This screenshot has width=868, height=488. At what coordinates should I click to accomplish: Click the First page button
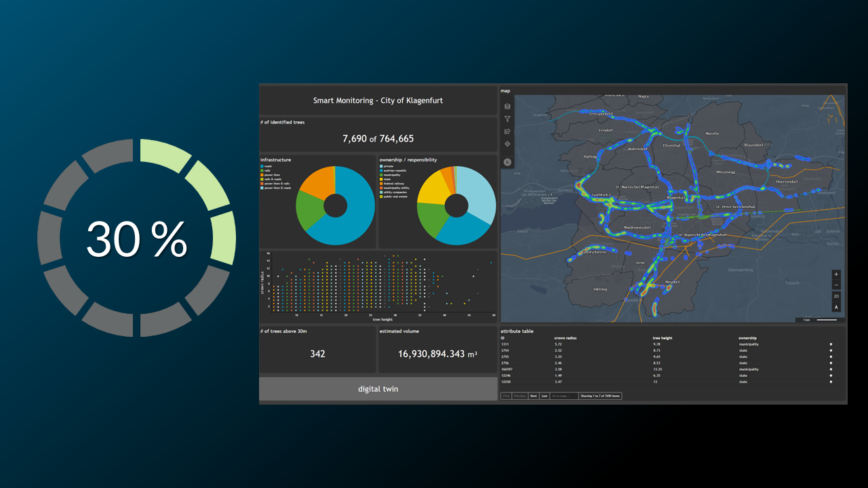506,396
